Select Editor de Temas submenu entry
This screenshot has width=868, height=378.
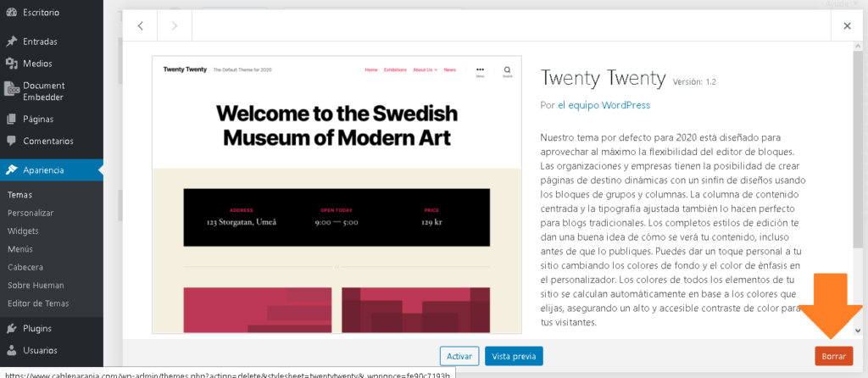pos(38,303)
